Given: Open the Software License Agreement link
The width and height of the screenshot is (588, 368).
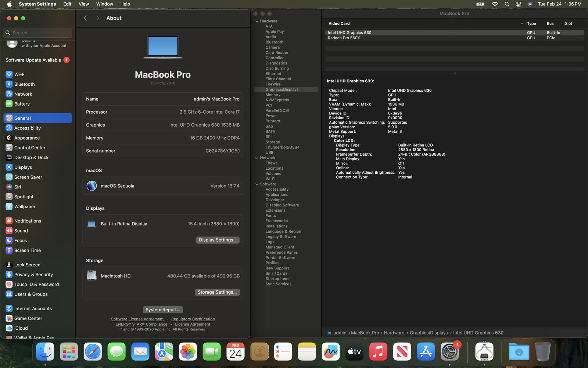Looking at the screenshot, I should (137, 319).
